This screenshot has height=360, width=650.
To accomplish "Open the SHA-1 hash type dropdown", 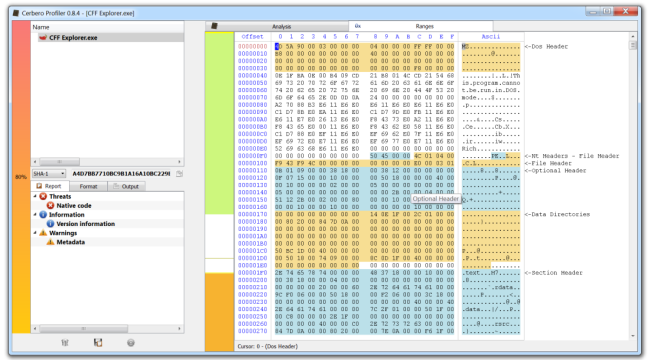I will [x=49, y=174].
